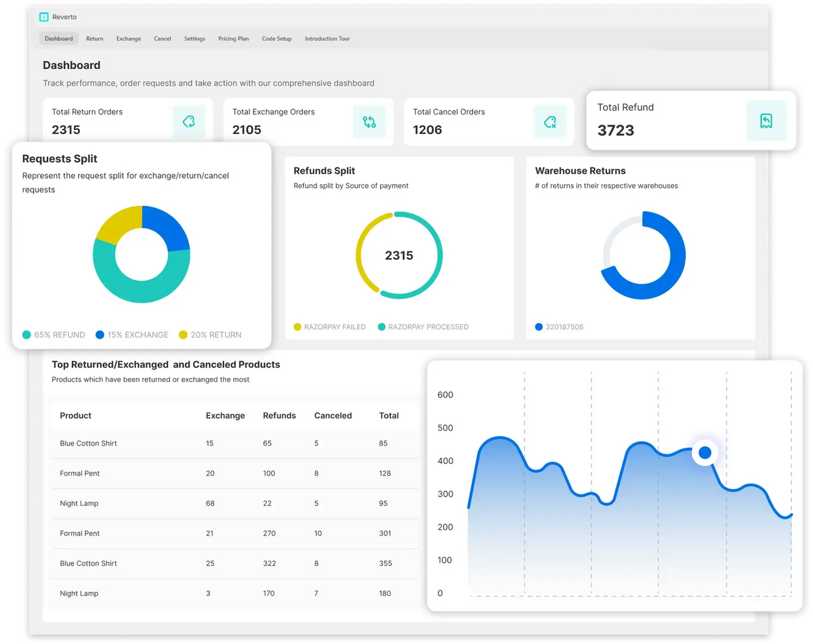Select the Night Lamp row totaling 180

(x=235, y=593)
